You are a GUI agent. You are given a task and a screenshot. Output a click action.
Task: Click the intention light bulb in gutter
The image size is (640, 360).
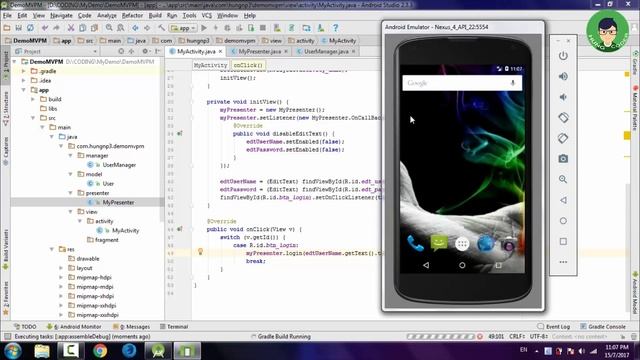click(200, 251)
